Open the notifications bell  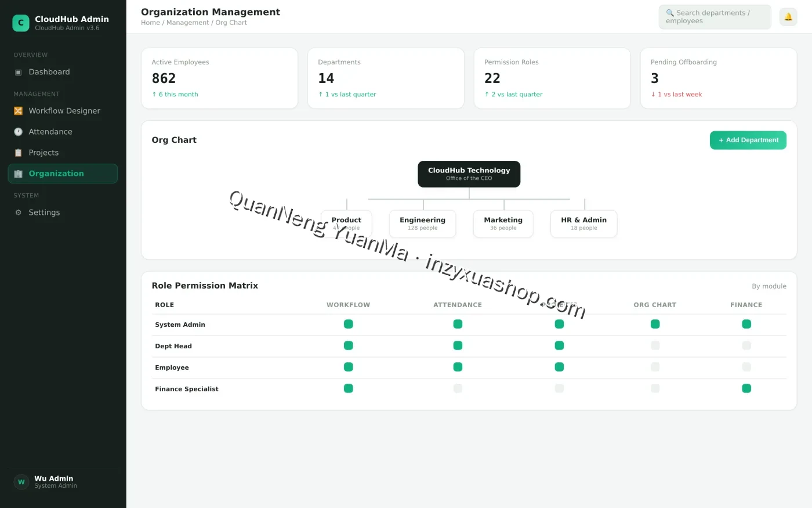click(788, 17)
